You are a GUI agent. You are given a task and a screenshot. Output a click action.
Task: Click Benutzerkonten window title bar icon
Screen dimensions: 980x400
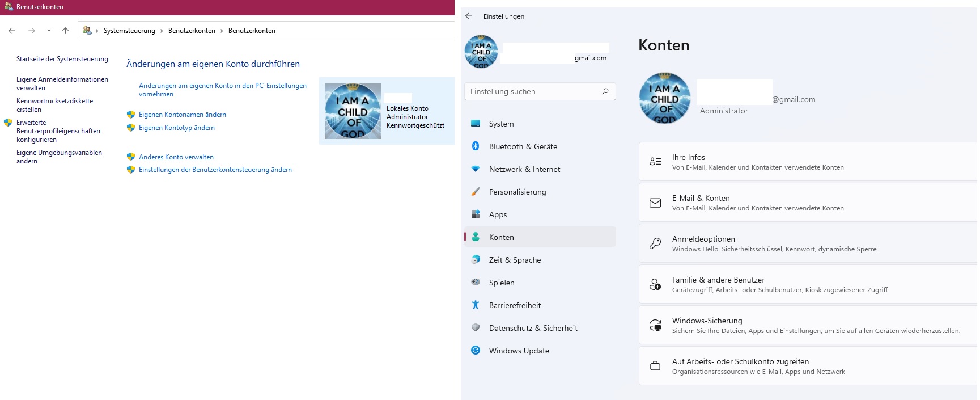(9, 7)
